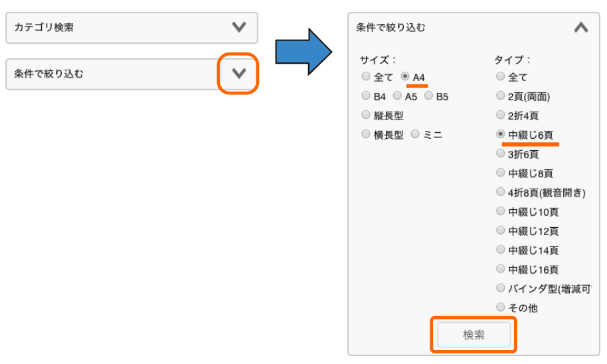Choose the A5 size radio button

pyautogui.click(x=397, y=95)
